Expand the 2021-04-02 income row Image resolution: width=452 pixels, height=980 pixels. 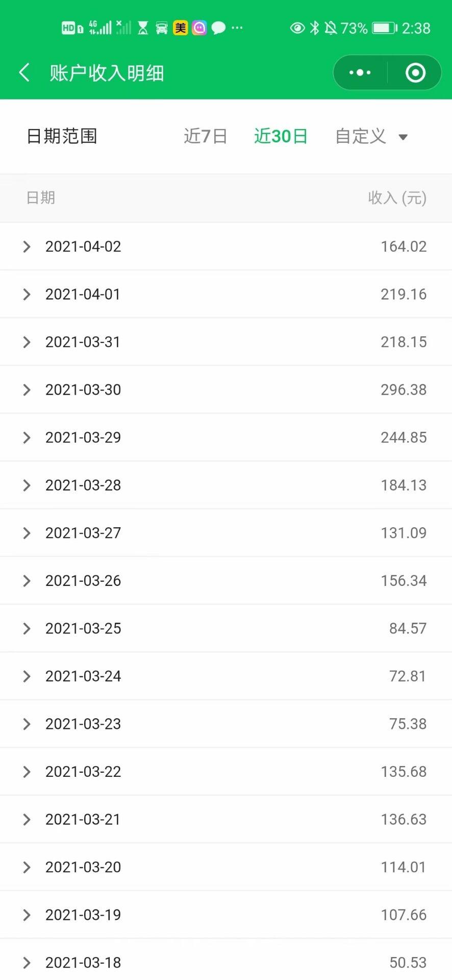tap(226, 247)
